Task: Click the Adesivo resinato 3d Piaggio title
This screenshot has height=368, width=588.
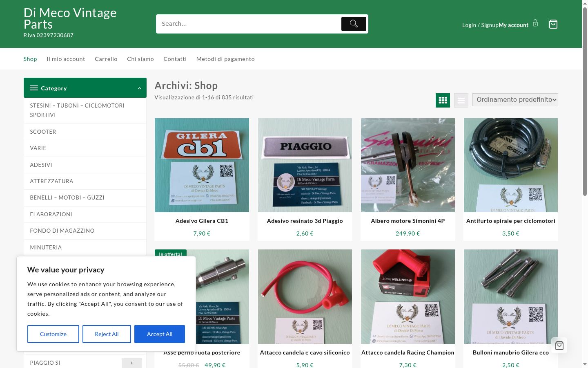Action: 305,221
